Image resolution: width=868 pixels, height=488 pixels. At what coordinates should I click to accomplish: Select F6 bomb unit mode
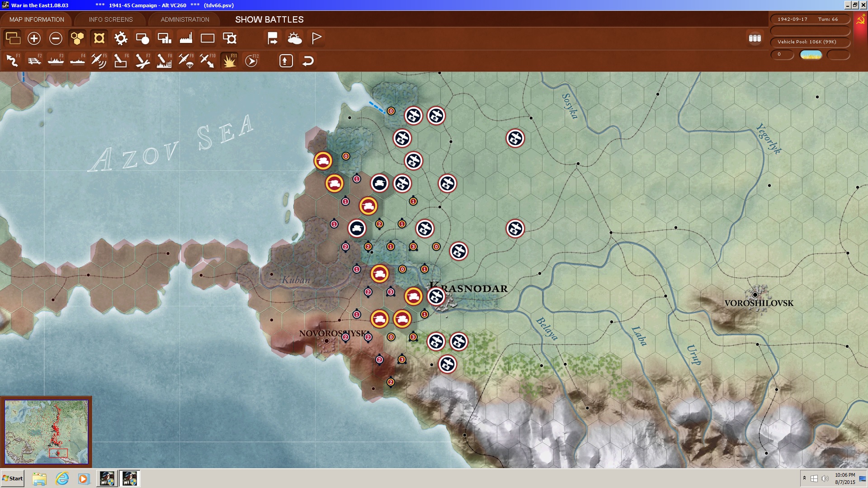(121, 61)
